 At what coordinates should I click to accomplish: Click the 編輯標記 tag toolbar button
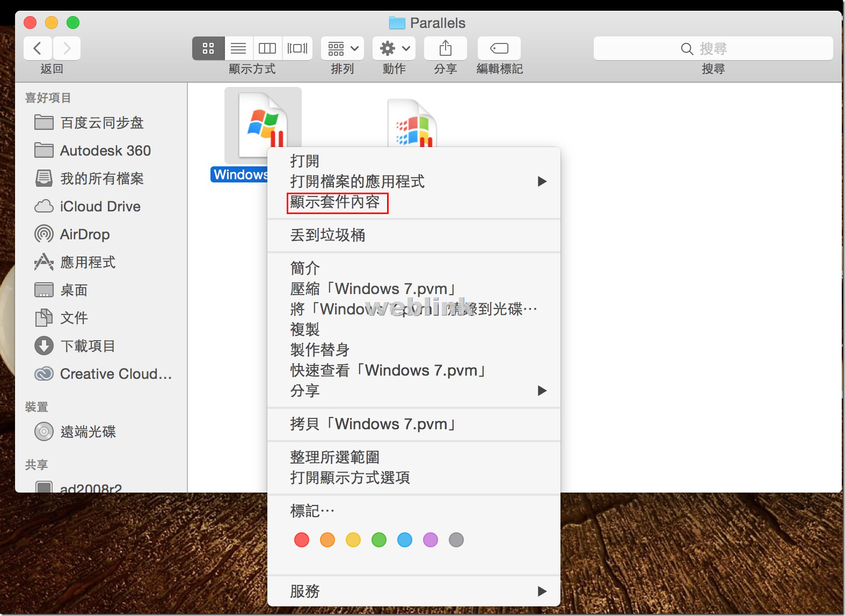click(499, 48)
